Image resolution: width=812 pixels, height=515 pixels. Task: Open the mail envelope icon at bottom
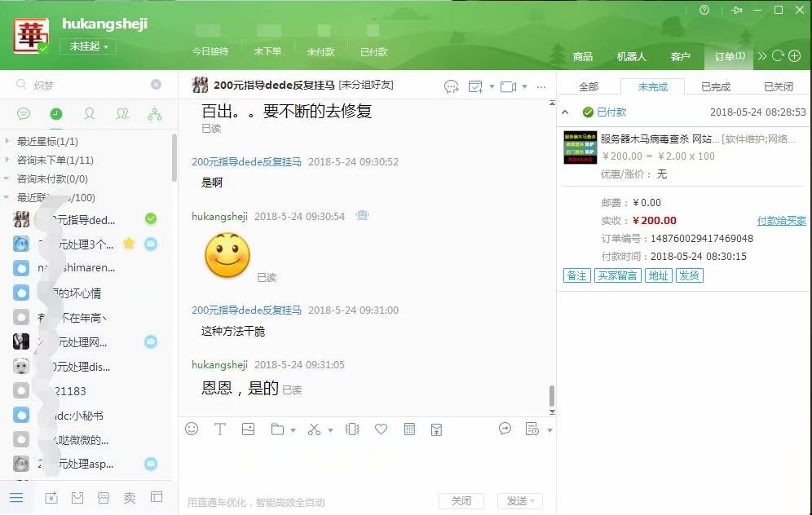pyautogui.click(x=77, y=498)
